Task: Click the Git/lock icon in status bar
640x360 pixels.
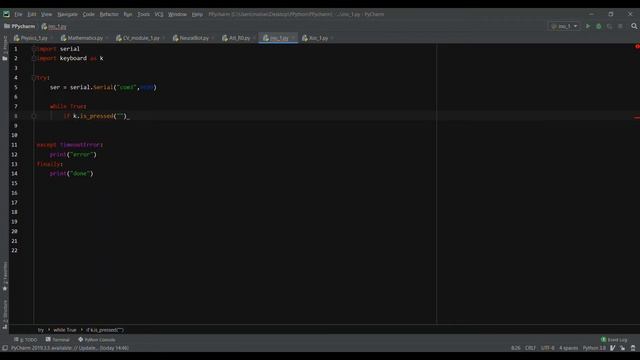Action: point(623,348)
